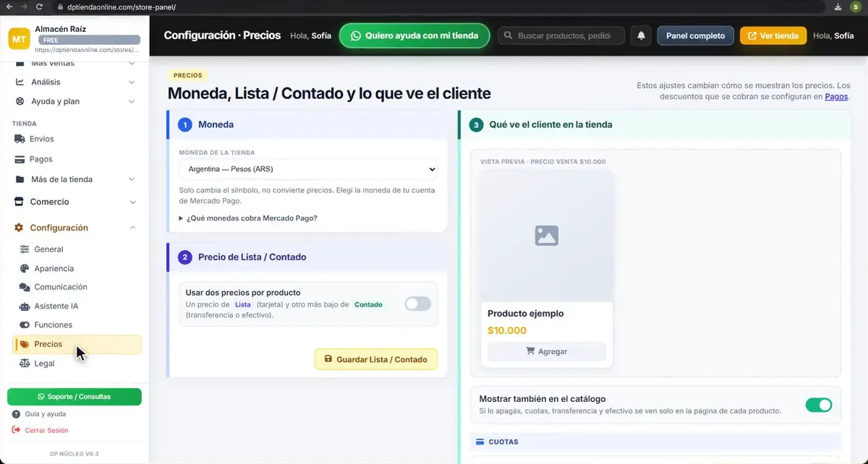
Task: Click the placeholder image icon in product preview
Action: point(546,235)
